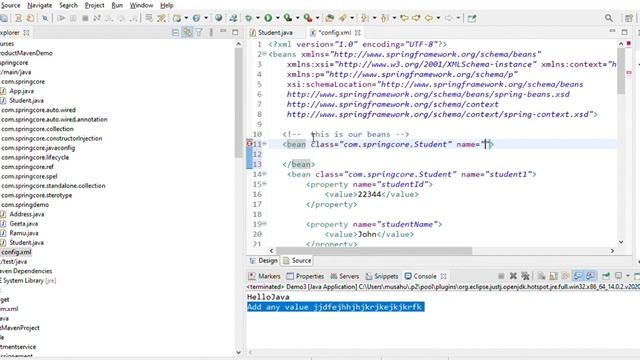640x360 pixels.
Task: Click the Open Web Browser globe icon
Action: [218, 18]
